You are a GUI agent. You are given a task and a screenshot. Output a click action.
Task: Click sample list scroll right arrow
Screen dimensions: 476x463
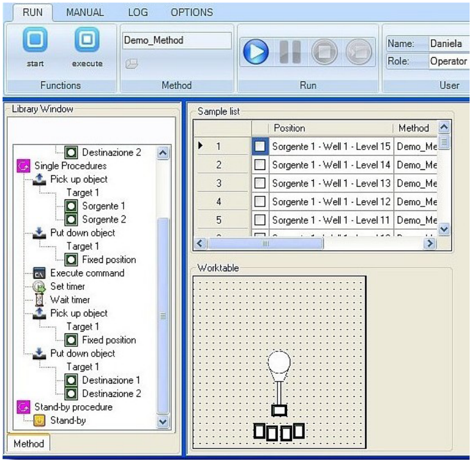point(430,243)
